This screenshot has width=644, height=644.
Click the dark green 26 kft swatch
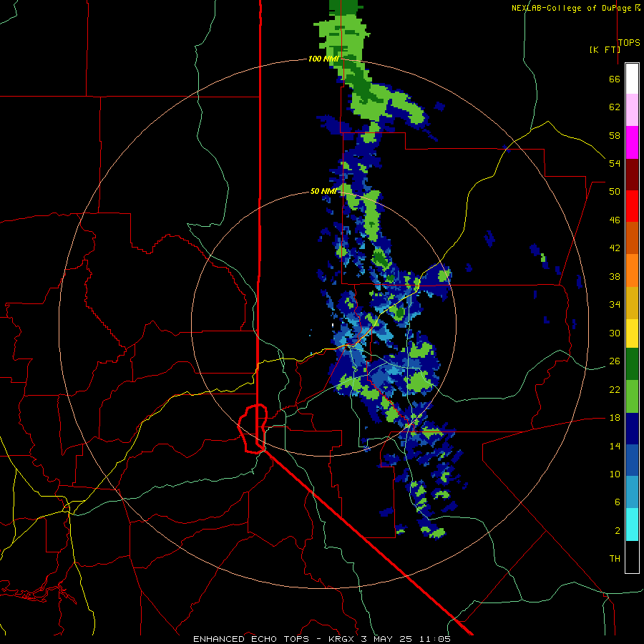632,364
